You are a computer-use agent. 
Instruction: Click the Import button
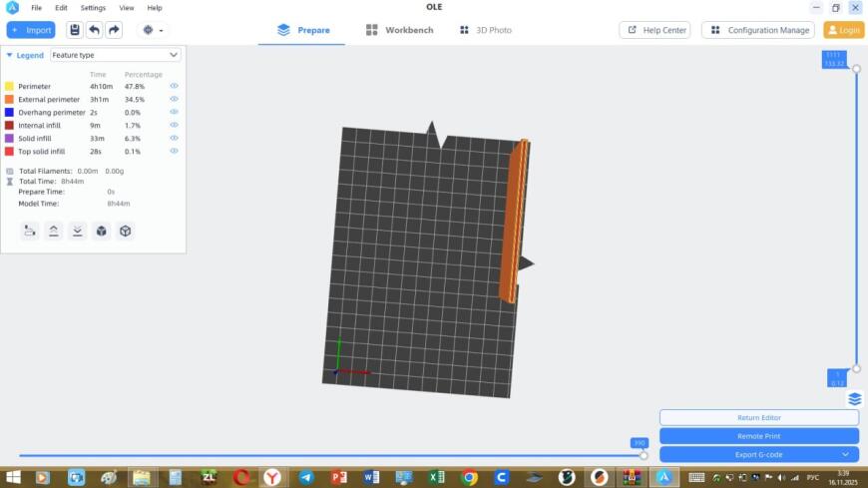31,30
